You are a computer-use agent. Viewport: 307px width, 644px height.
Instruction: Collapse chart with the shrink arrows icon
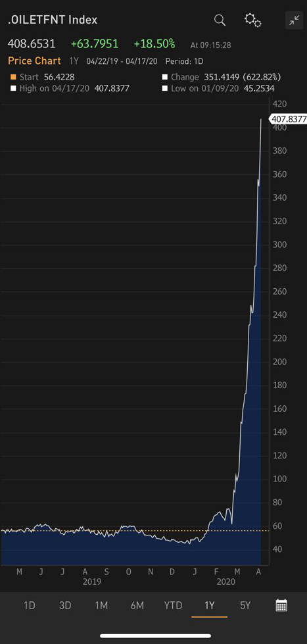tap(294, 20)
